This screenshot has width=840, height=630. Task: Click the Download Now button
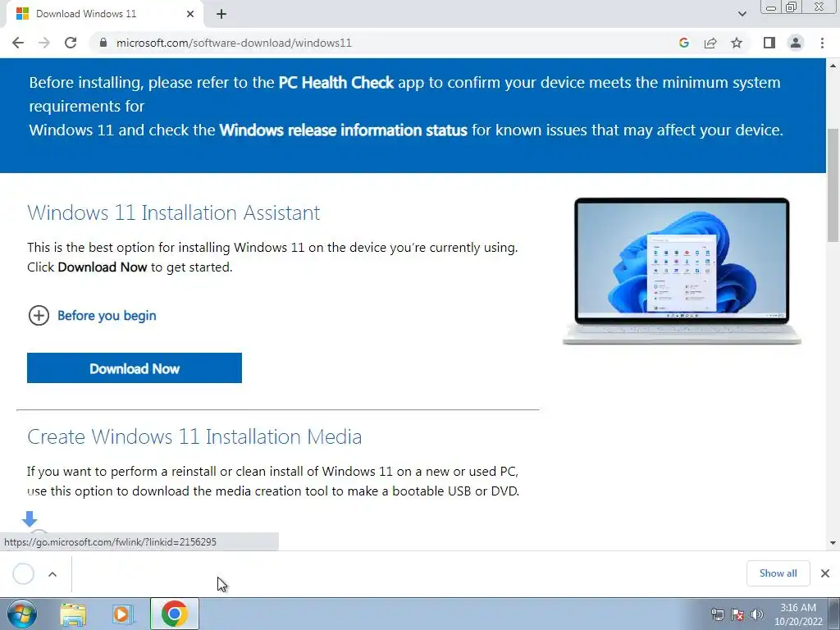coord(135,368)
